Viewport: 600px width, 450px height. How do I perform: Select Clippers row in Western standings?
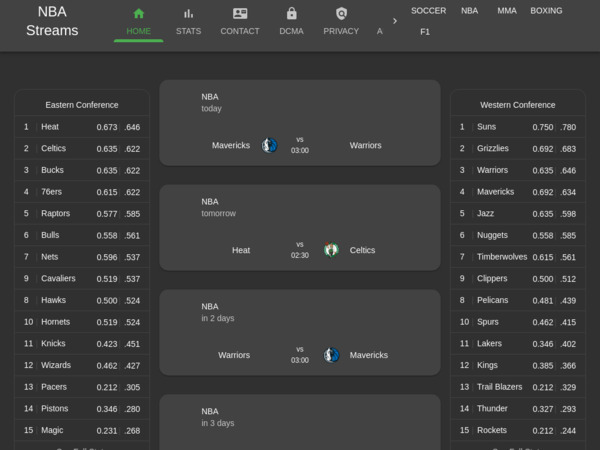[518, 279]
